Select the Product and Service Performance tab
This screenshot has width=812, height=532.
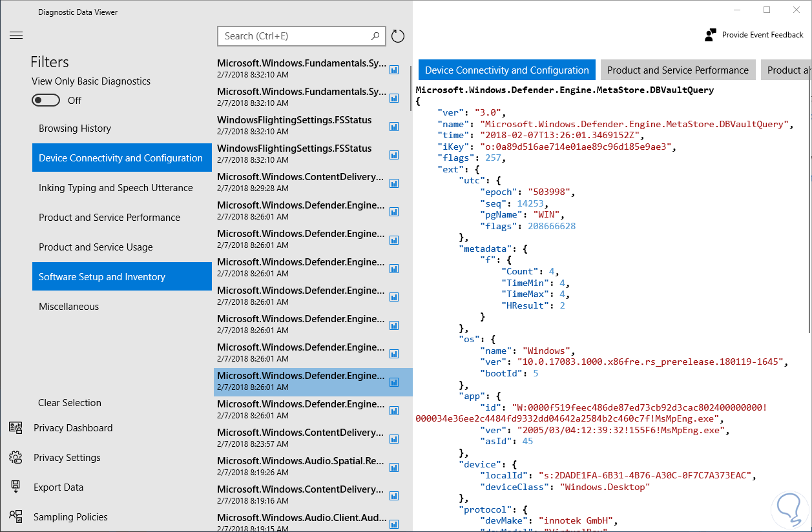click(678, 70)
